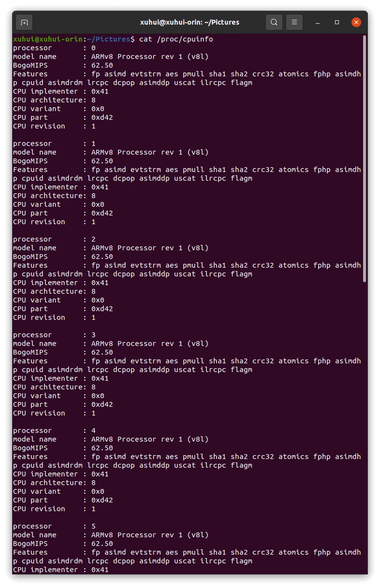Click the first 'CPU part : 0xd42' line
The width and height of the screenshot is (380, 588).
63,117
